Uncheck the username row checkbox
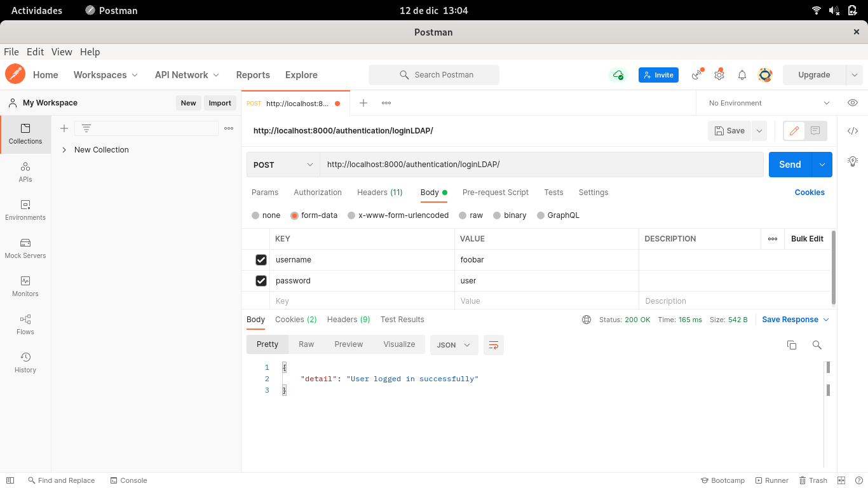Viewport: 868px width, 488px height. click(261, 260)
